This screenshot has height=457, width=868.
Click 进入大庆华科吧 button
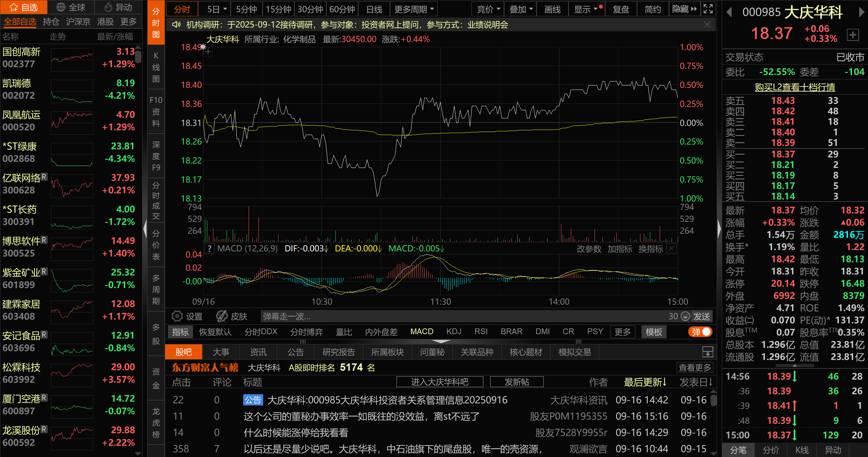point(440,382)
